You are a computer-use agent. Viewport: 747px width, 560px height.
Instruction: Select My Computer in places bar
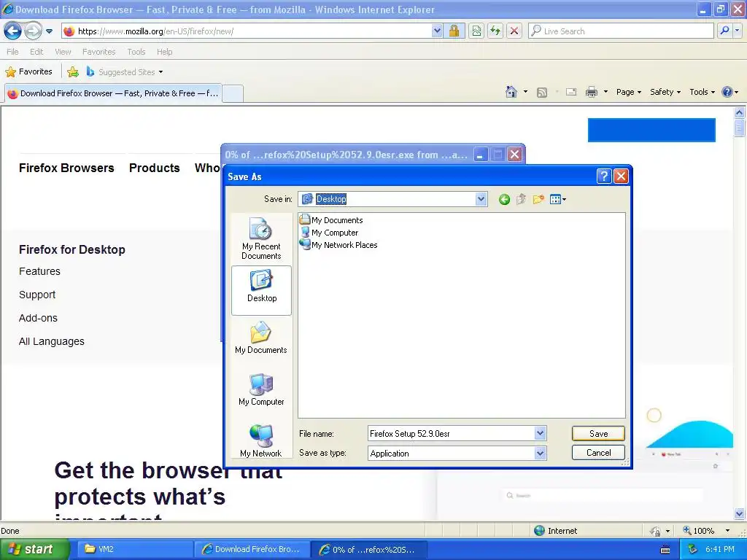[261, 390]
